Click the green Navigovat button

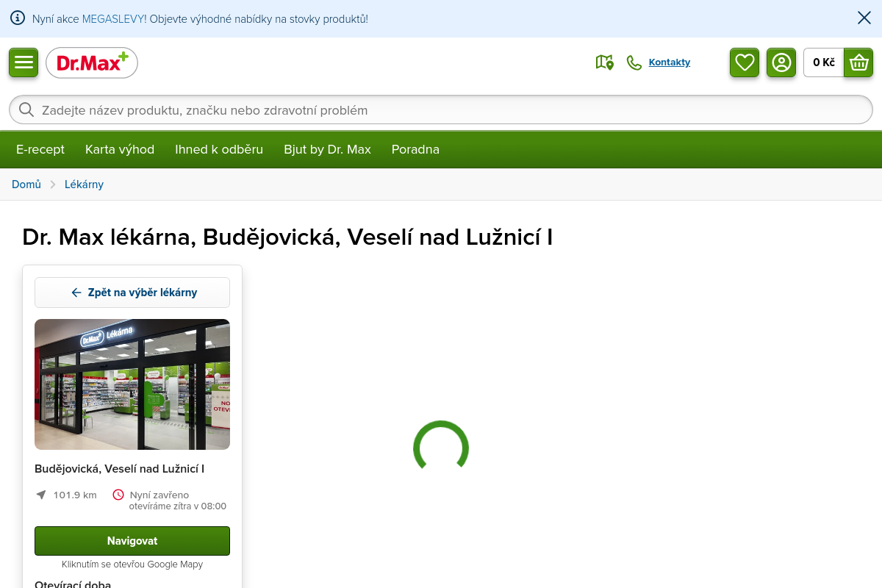pos(132,541)
